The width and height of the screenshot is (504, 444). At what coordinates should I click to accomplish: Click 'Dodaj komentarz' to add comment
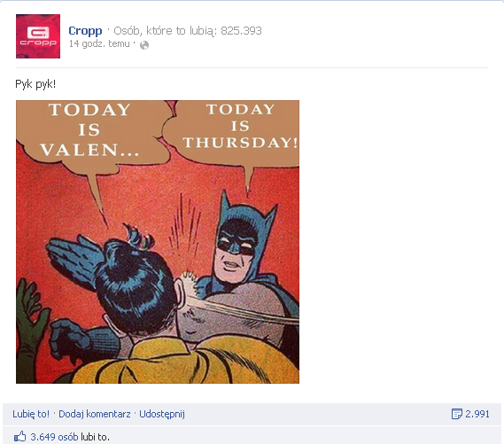tap(95, 414)
